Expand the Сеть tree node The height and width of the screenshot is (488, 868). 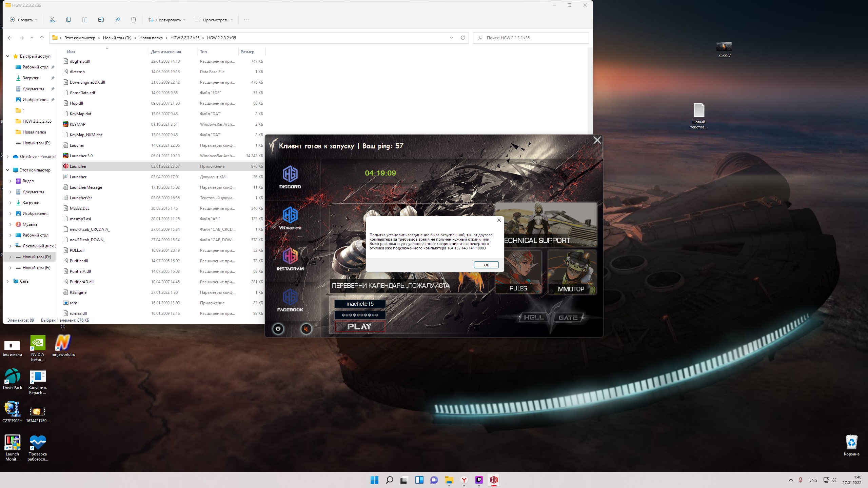8,281
